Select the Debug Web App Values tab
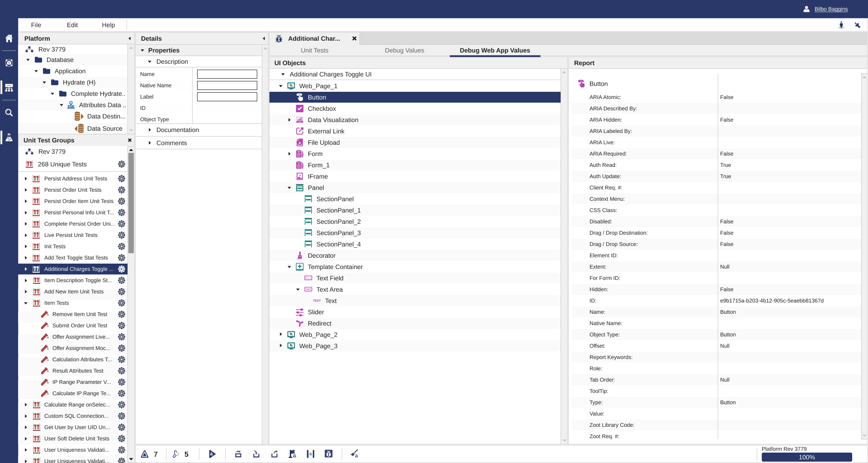This screenshot has height=463, width=868. coord(495,50)
